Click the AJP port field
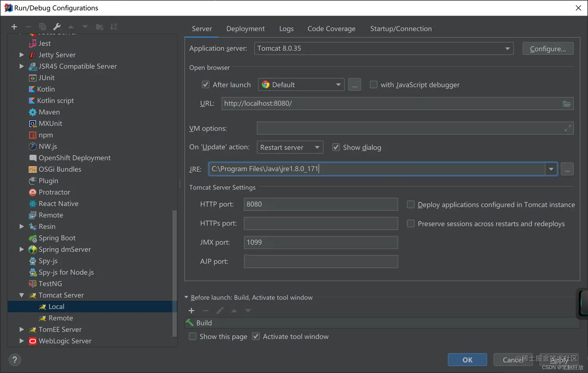 click(321, 261)
